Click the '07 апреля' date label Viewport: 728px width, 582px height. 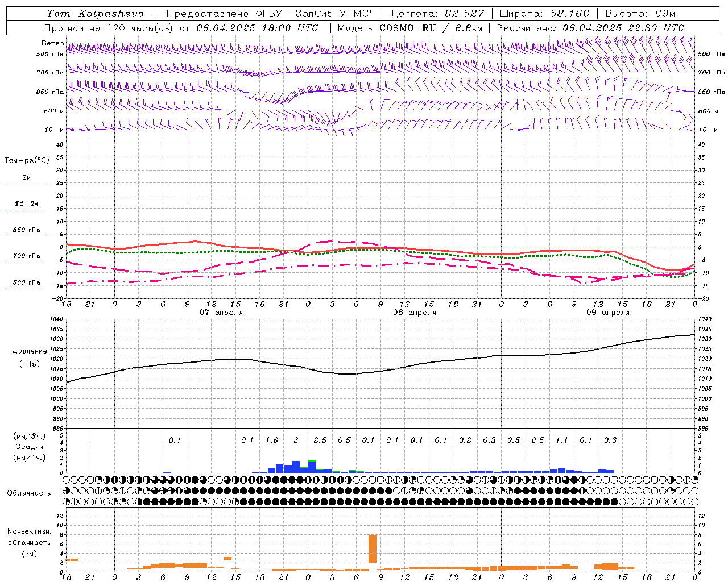(x=221, y=313)
